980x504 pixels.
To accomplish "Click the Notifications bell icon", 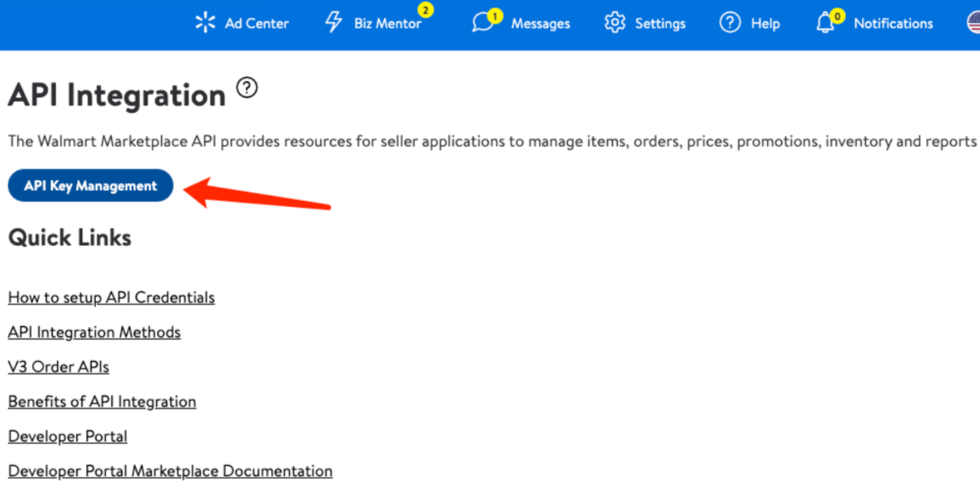I will click(825, 23).
